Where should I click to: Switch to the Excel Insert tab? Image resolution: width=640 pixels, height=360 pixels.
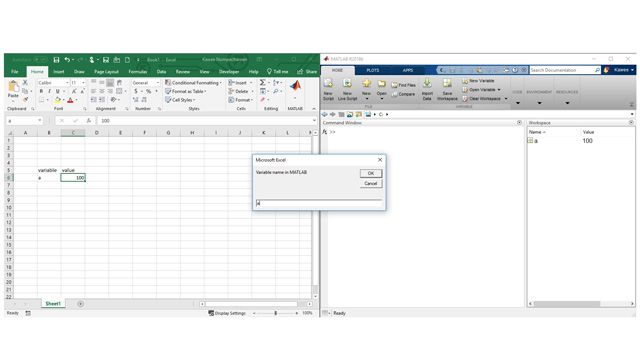pyautogui.click(x=59, y=72)
